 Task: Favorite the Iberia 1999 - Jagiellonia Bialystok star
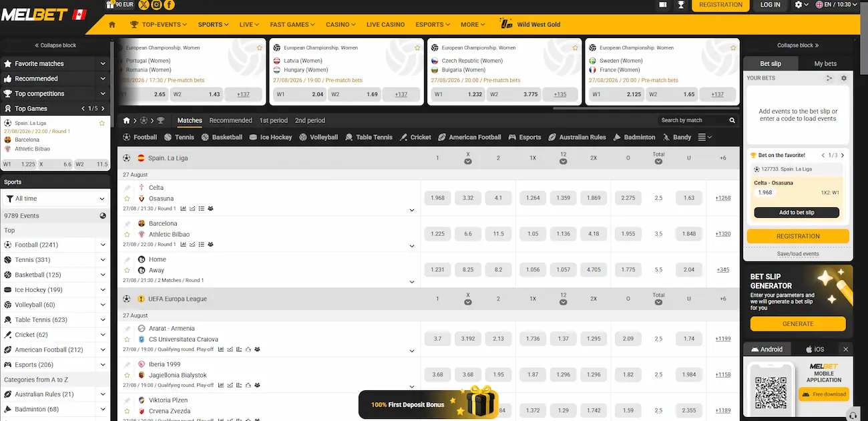pos(127,376)
